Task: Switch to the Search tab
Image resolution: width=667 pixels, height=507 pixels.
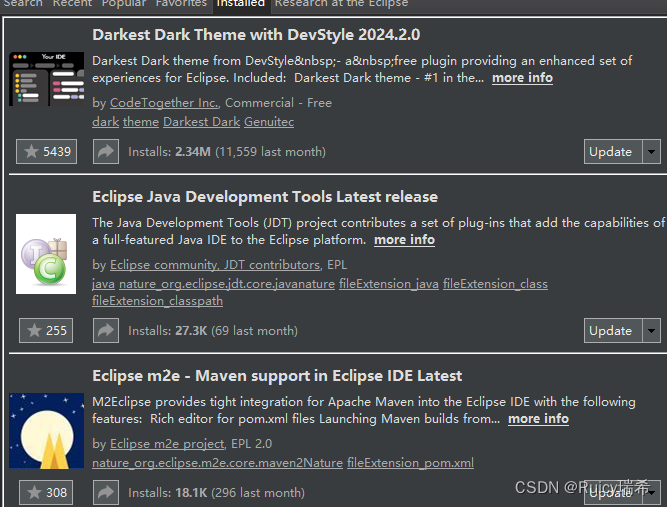Action: coord(23,3)
